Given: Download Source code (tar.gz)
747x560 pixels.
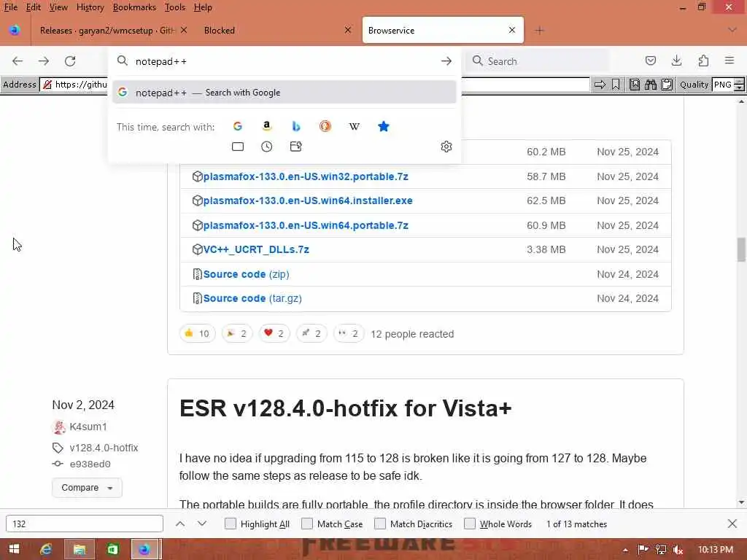Looking at the screenshot, I should coord(252,298).
